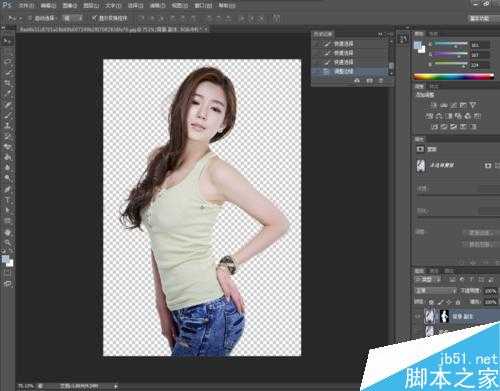
Task: Add a Black & White adjustment
Action: pyautogui.click(x=449, y=116)
